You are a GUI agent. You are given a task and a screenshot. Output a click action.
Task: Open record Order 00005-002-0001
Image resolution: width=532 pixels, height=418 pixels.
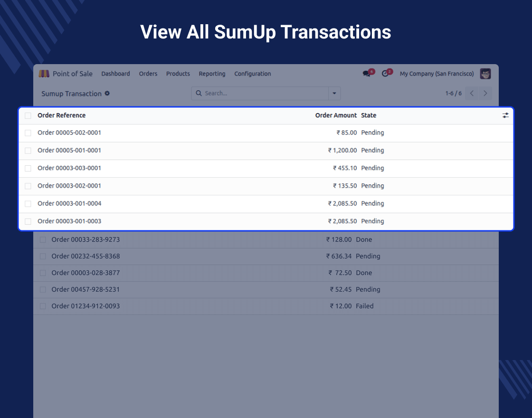[x=69, y=133]
